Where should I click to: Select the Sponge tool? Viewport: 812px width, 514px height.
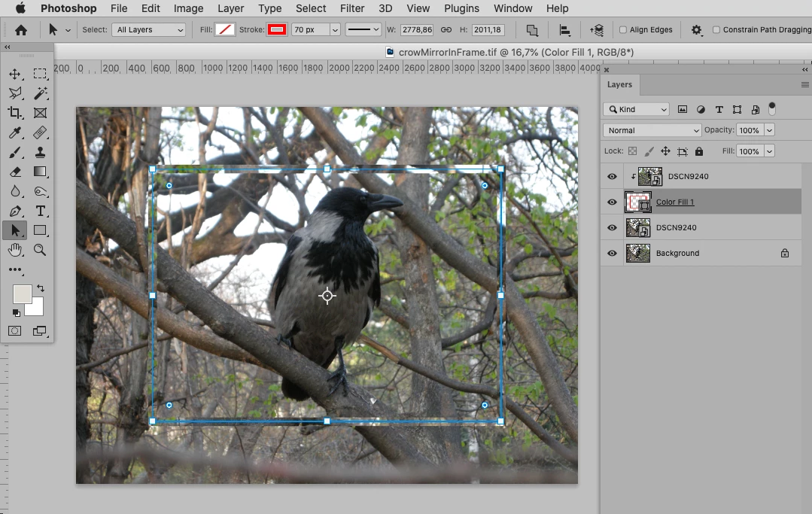point(40,191)
